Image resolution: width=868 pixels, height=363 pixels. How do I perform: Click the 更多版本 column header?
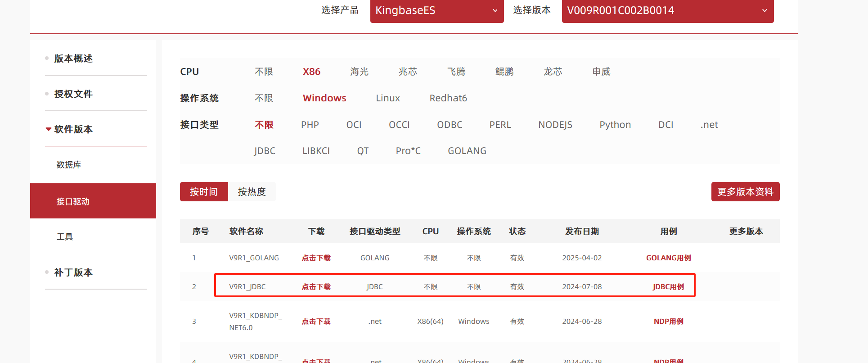click(746, 231)
